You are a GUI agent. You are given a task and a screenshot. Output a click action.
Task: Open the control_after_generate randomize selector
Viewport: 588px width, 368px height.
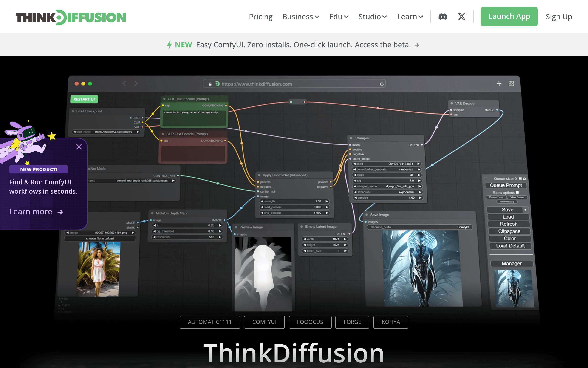coord(387,170)
